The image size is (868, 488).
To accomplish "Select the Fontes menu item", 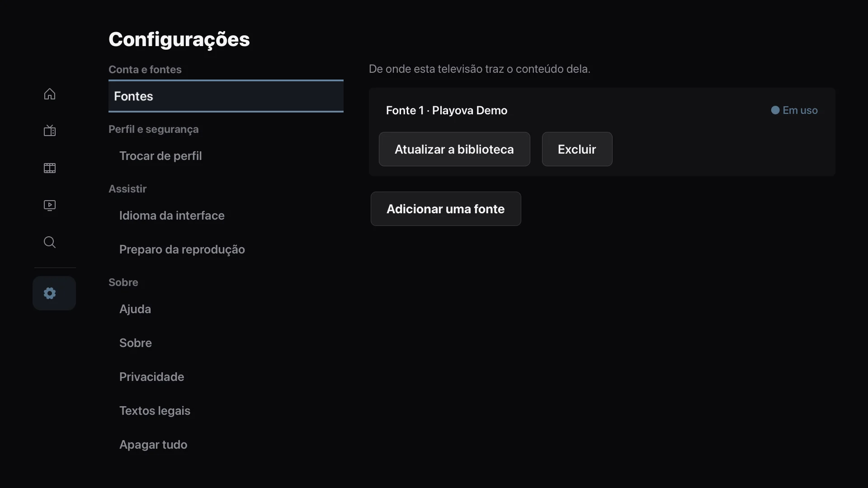I will [x=226, y=96].
